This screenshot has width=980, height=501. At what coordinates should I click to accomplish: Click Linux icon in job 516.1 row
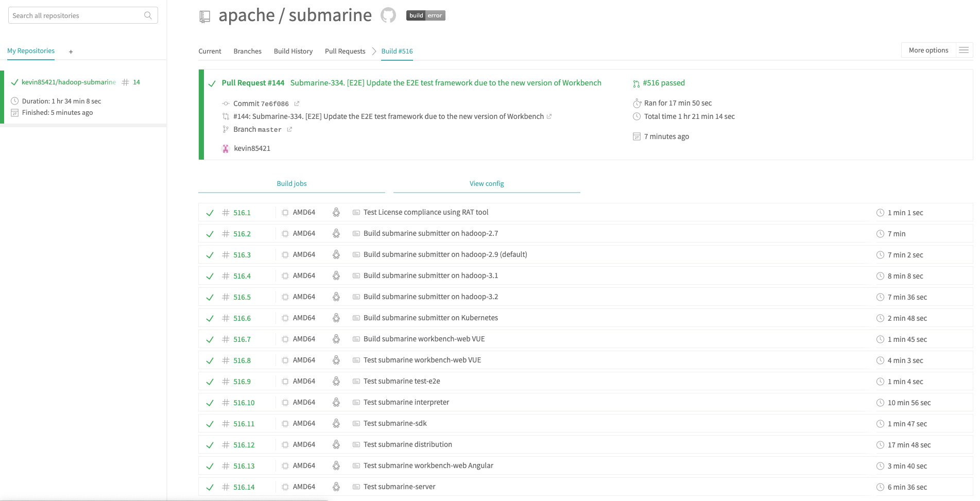pyautogui.click(x=336, y=212)
